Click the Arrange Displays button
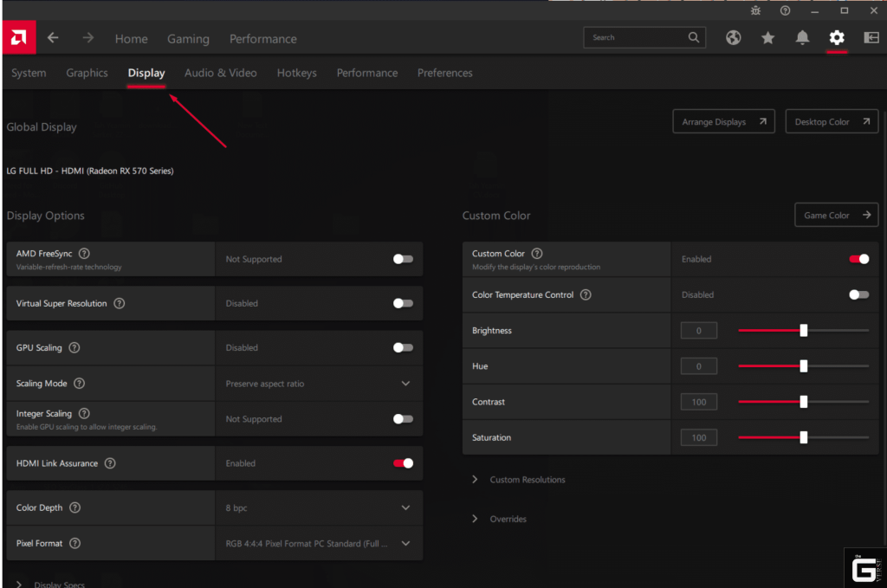Image resolution: width=887 pixels, height=588 pixels. tap(723, 121)
